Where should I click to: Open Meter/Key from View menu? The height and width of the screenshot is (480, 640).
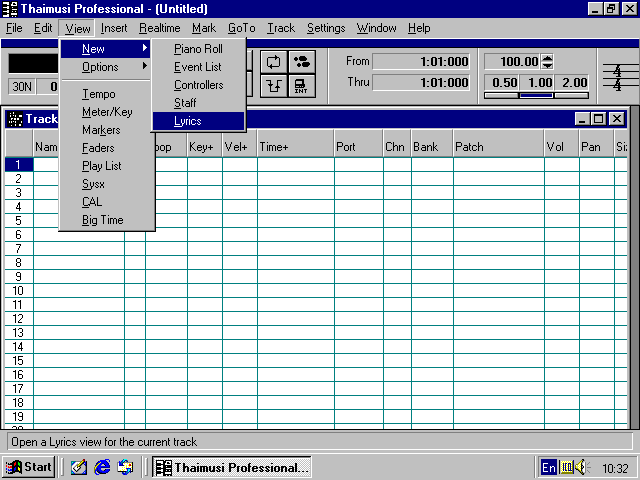coord(106,112)
